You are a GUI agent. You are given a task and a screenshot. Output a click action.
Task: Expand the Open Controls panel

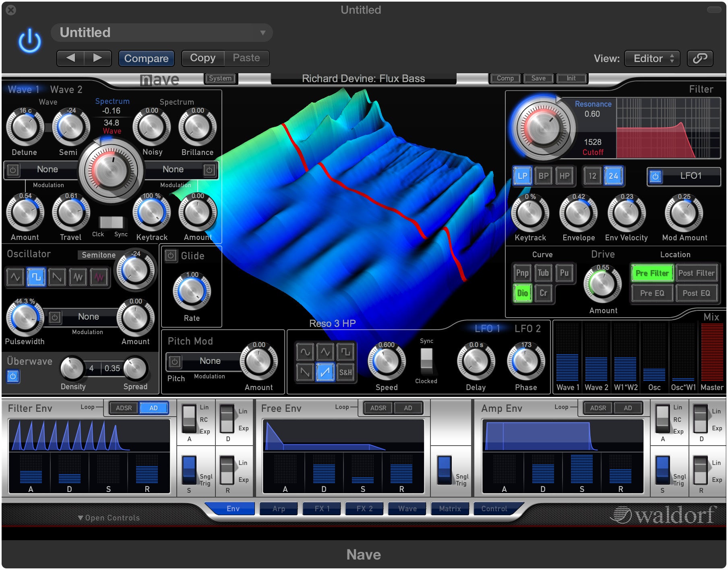108,518
